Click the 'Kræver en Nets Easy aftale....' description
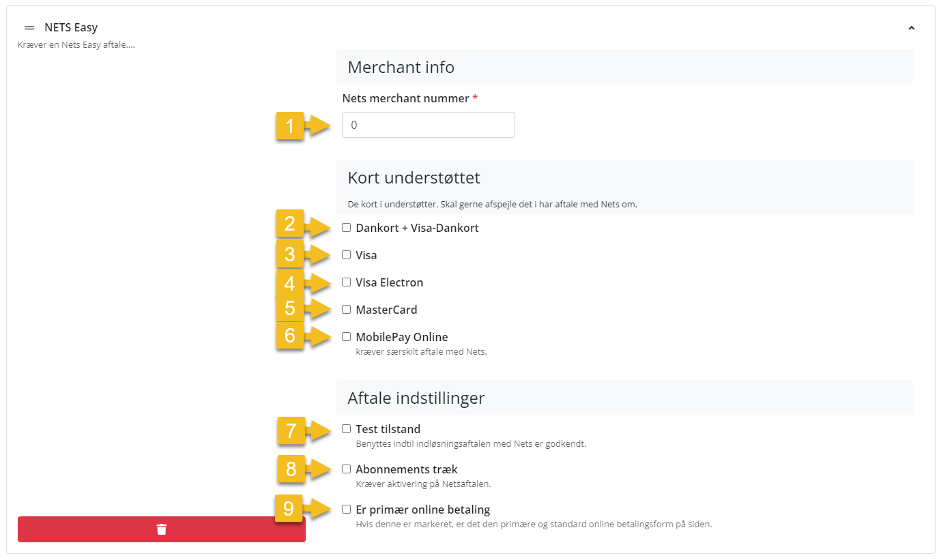The image size is (939, 560). [76, 45]
